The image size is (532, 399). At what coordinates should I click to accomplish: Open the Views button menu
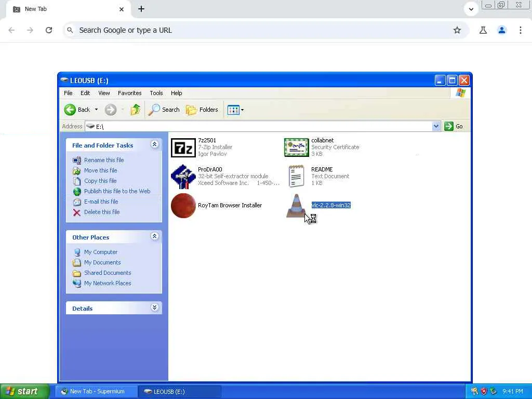pos(235,110)
